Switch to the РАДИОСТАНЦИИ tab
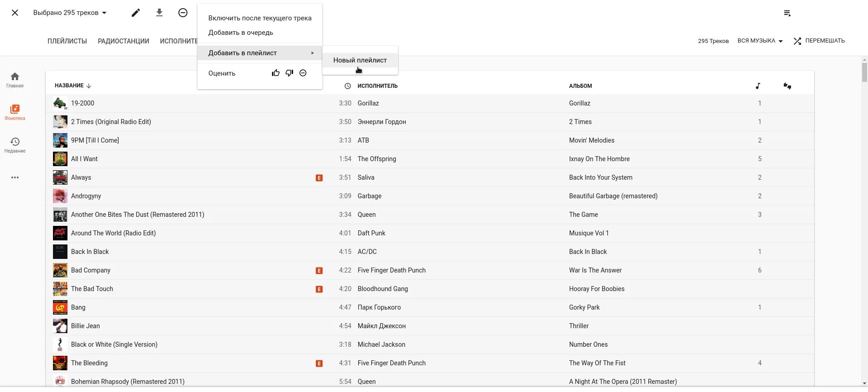Screen dimensions: 868x392 click(123, 41)
